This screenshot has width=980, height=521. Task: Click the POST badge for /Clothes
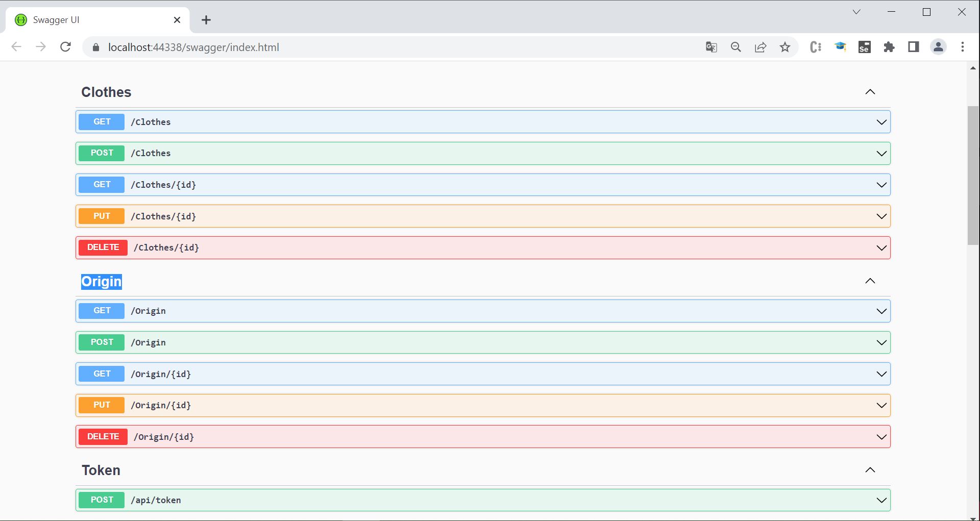click(102, 153)
